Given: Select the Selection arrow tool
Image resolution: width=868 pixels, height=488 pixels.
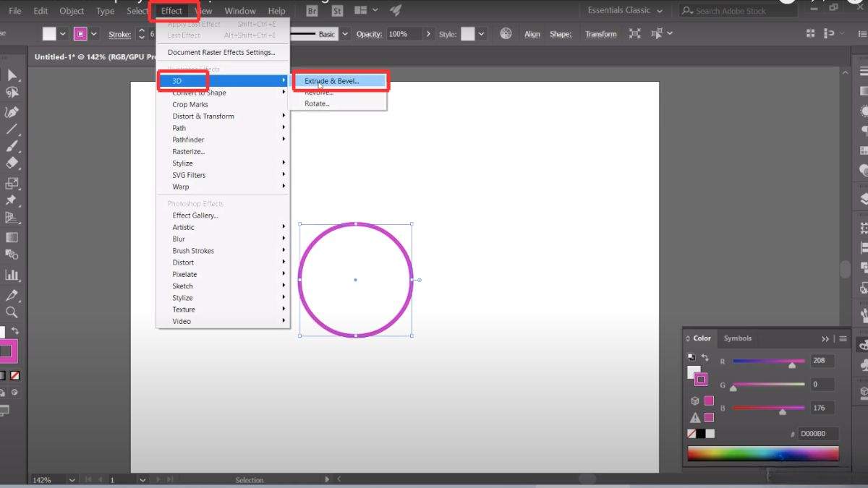Looking at the screenshot, I should pyautogui.click(x=12, y=75).
